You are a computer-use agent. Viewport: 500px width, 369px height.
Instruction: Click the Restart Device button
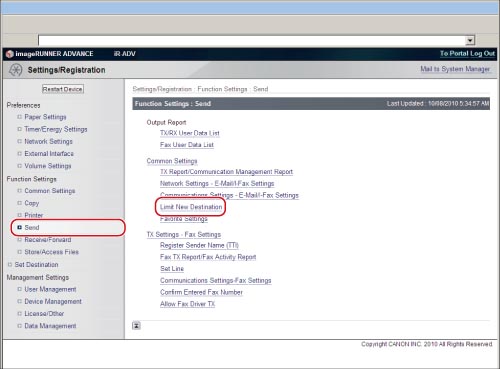pos(63,89)
